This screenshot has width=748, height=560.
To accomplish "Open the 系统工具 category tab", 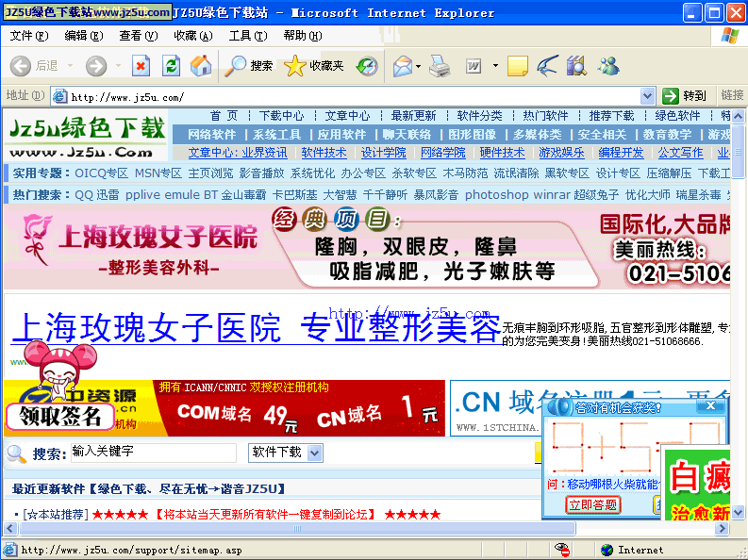I will tap(276, 135).
